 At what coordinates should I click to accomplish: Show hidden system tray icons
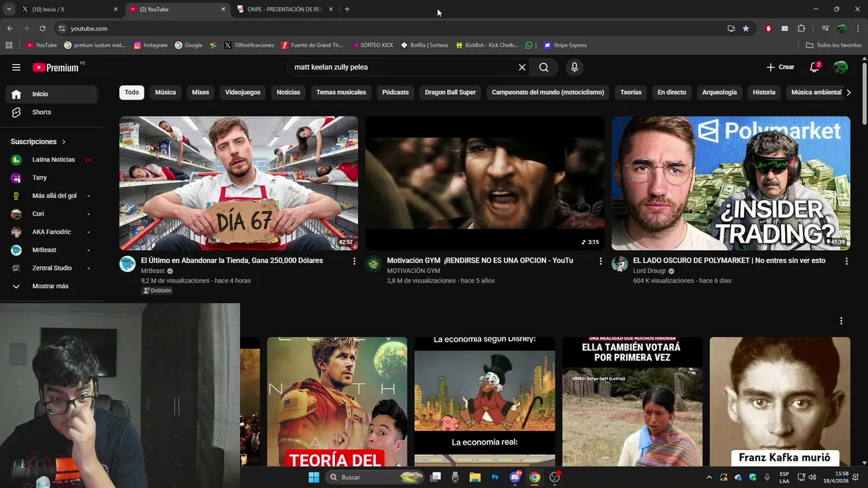(x=709, y=477)
